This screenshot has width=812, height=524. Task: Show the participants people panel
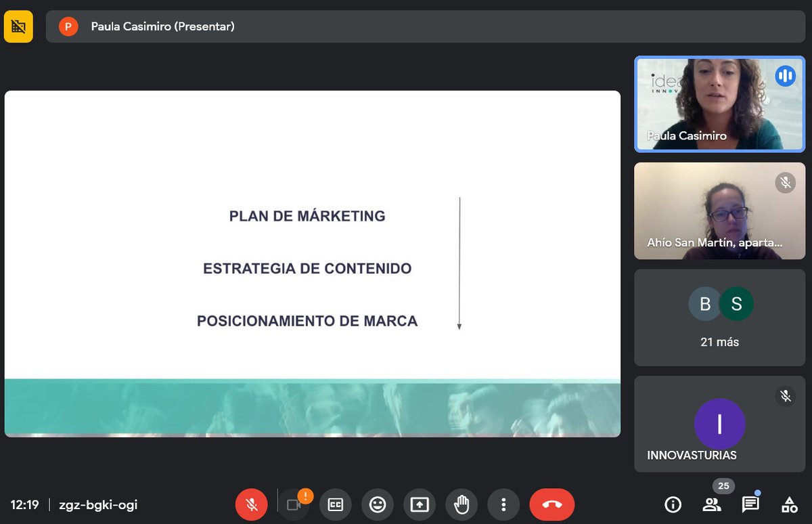coord(712,504)
